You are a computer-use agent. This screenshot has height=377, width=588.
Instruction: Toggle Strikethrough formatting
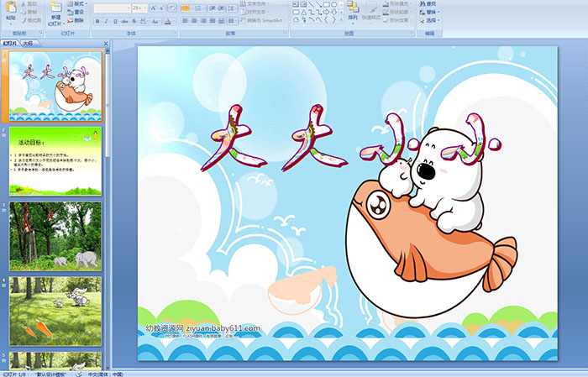pyautogui.click(x=124, y=21)
